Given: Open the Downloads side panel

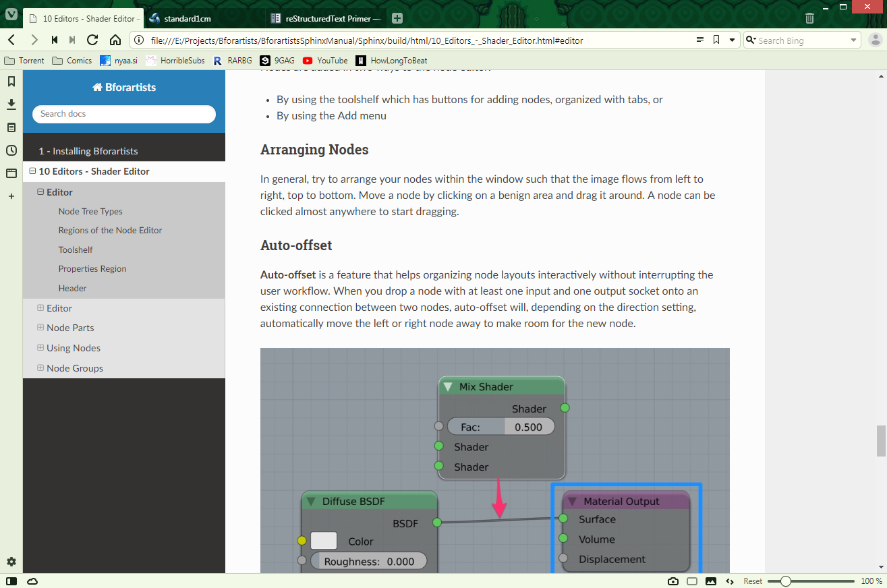Looking at the screenshot, I should pos(11,105).
